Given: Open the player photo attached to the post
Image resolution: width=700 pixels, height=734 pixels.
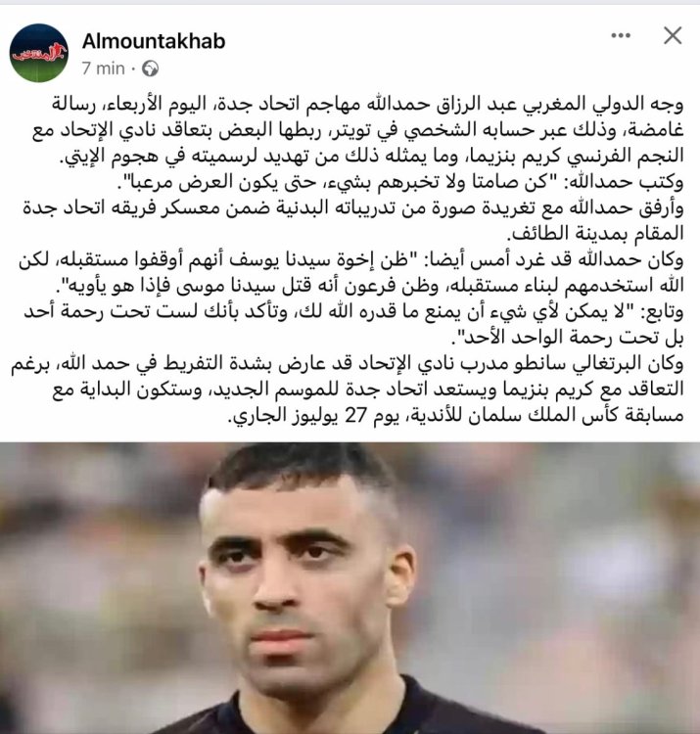Looking at the screenshot, I should tap(350, 588).
